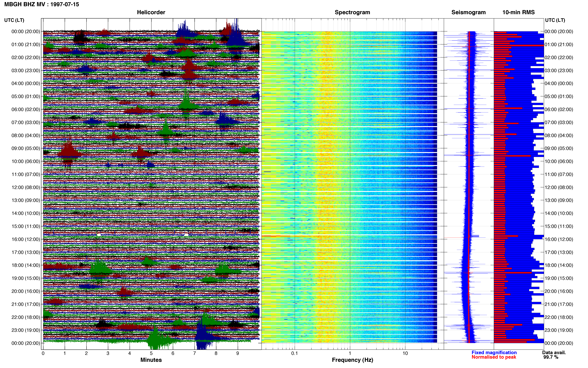The image size is (588, 368).
Task: Click helicorder time label 06:00 (02:00)
Action: point(26,109)
